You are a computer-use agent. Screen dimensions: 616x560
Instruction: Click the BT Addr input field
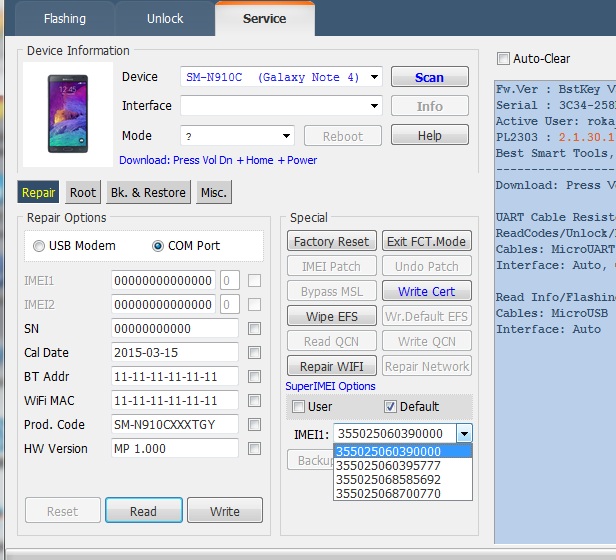point(175,376)
